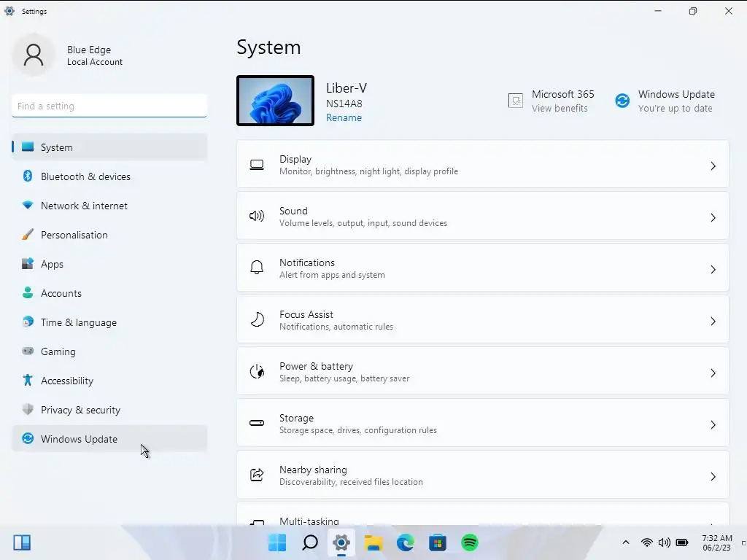Open Apps category label

[x=52, y=264]
